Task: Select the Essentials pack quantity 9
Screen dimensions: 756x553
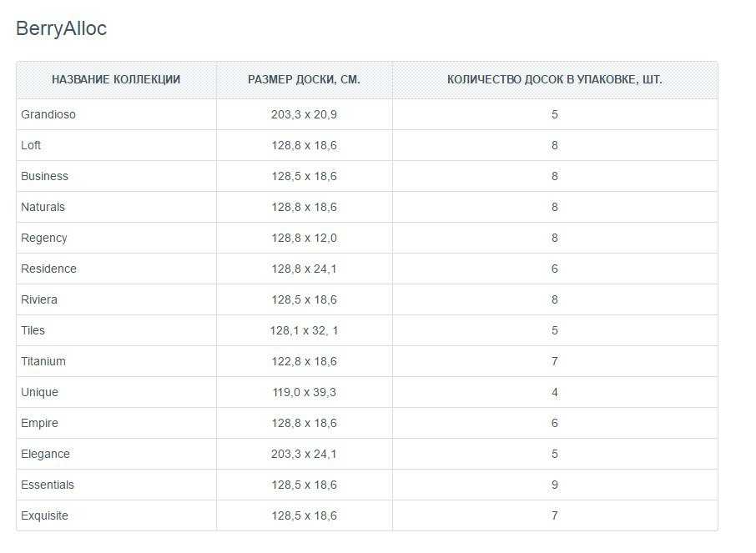Action: 555,485
